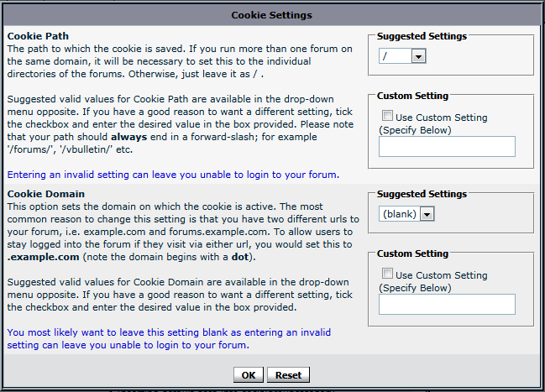Image resolution: width=545 pixels, height=392 pixels.
Task: Enable Use Custom Setting checkbox for Cookie Domain
Action: pos(387,273)
